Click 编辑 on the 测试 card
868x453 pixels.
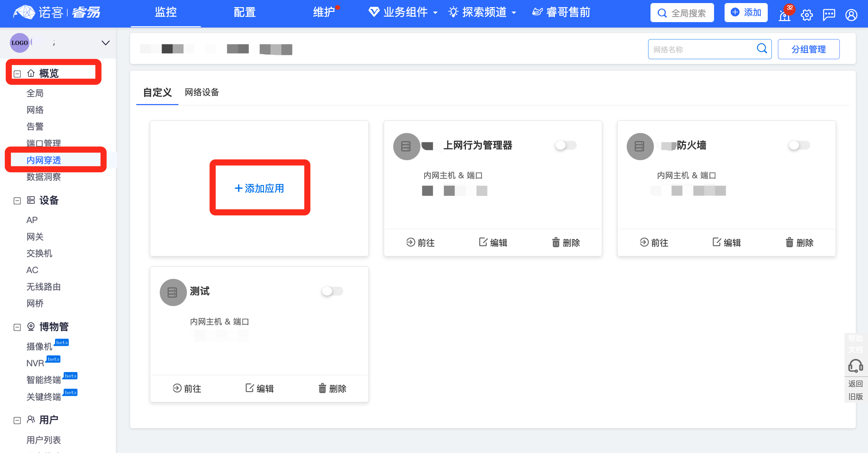pos(260,388)
